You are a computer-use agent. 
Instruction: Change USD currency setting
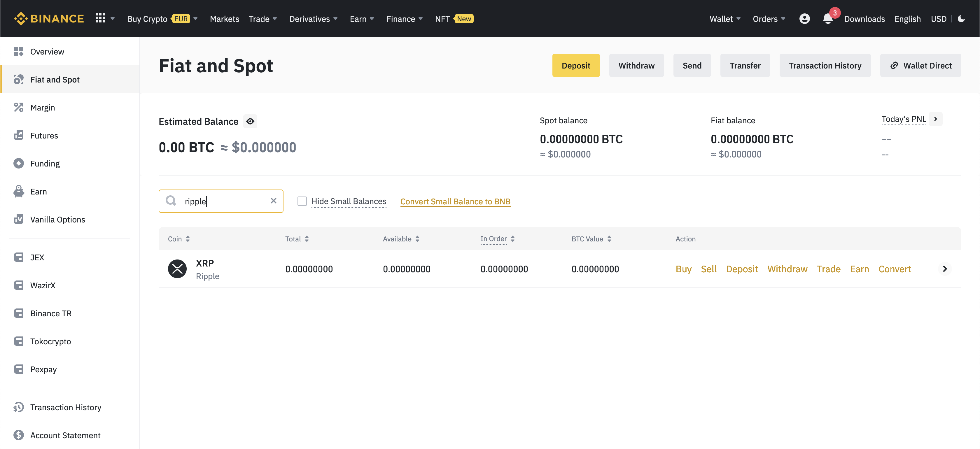[939, 19]
